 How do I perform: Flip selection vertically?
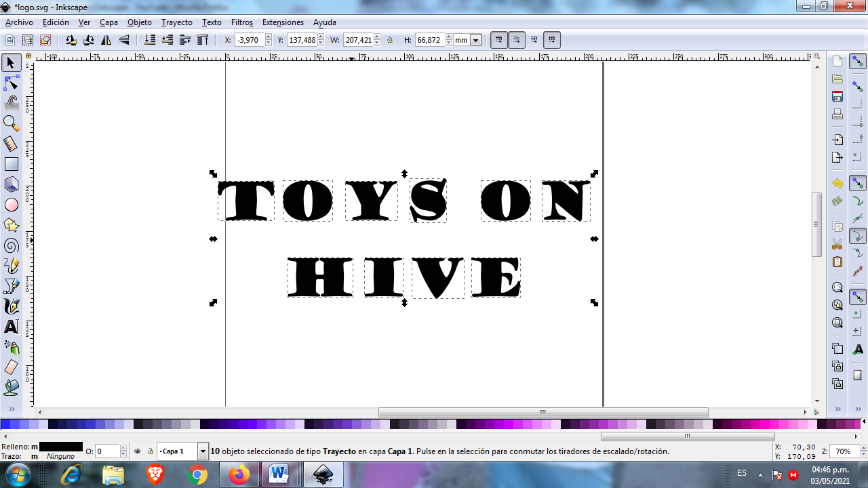[123, 41]
